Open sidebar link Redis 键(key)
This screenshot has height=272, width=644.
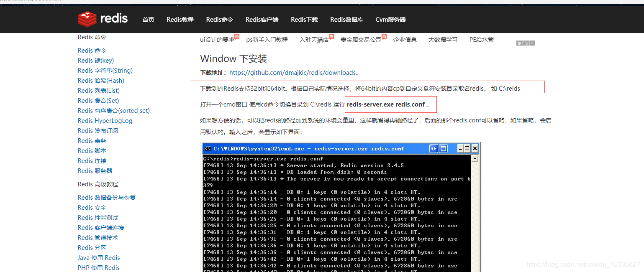coord(96,61)
